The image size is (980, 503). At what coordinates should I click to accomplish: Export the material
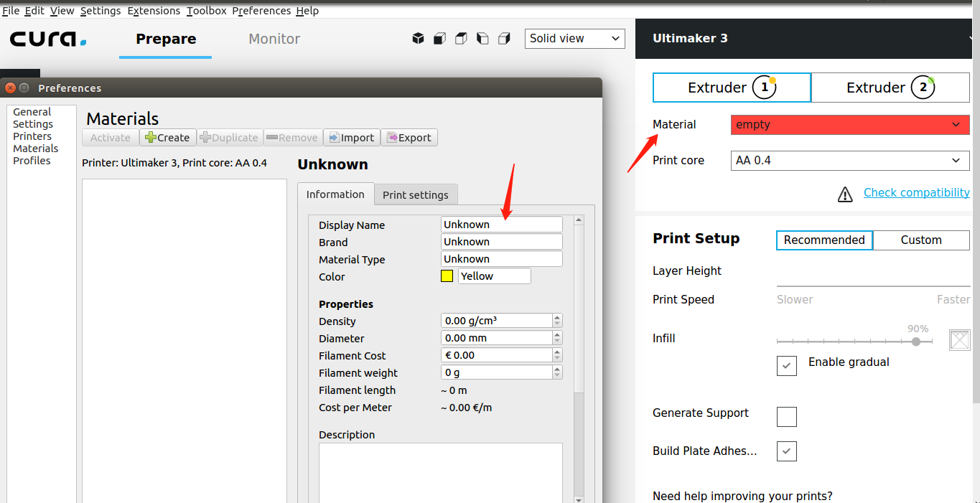click(409, 138)
